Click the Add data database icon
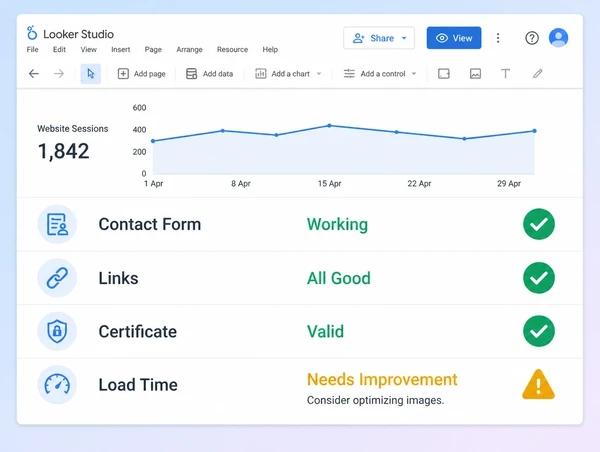Image resolution: width=600 pixels, height=452 pixels. pyautogui.click(x=191, y=73)
